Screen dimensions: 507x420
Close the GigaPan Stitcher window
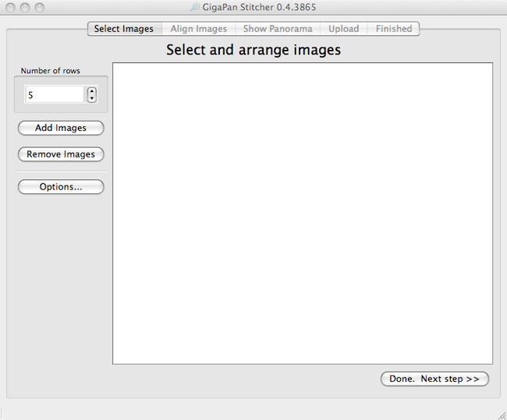pyautogui.click(x=10, y=7)
